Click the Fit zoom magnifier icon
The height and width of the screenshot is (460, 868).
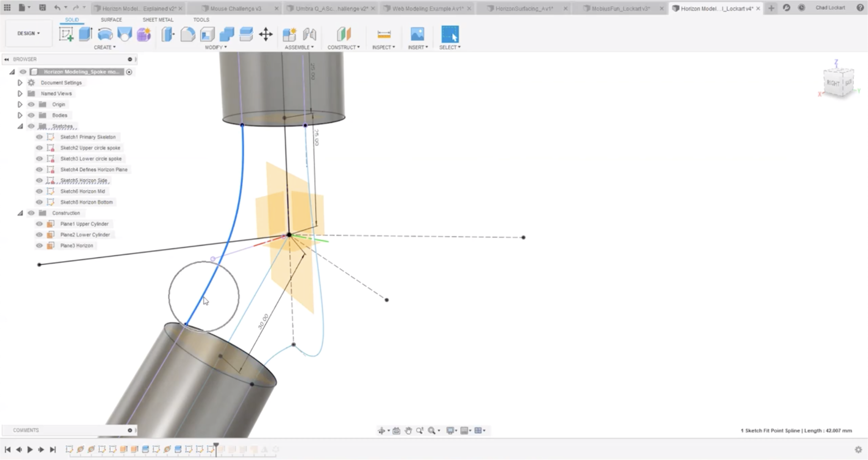pyautogui.click(x=432, y=430)
